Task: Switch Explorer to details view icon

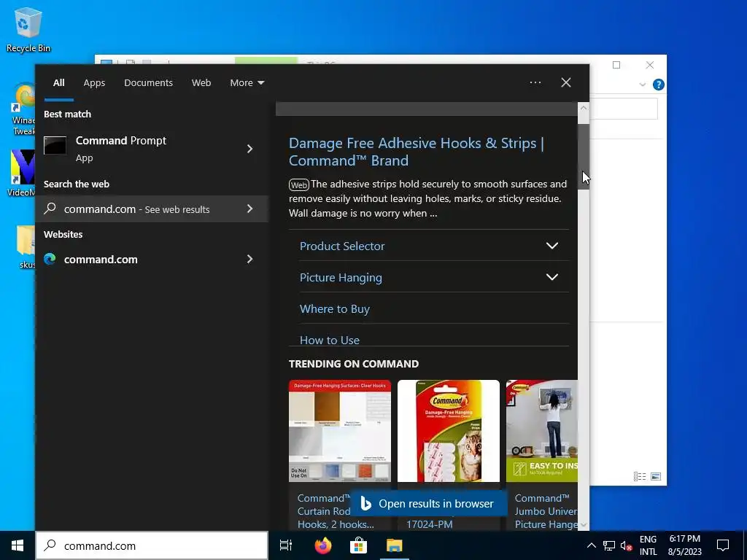Action: pos(640,476)
